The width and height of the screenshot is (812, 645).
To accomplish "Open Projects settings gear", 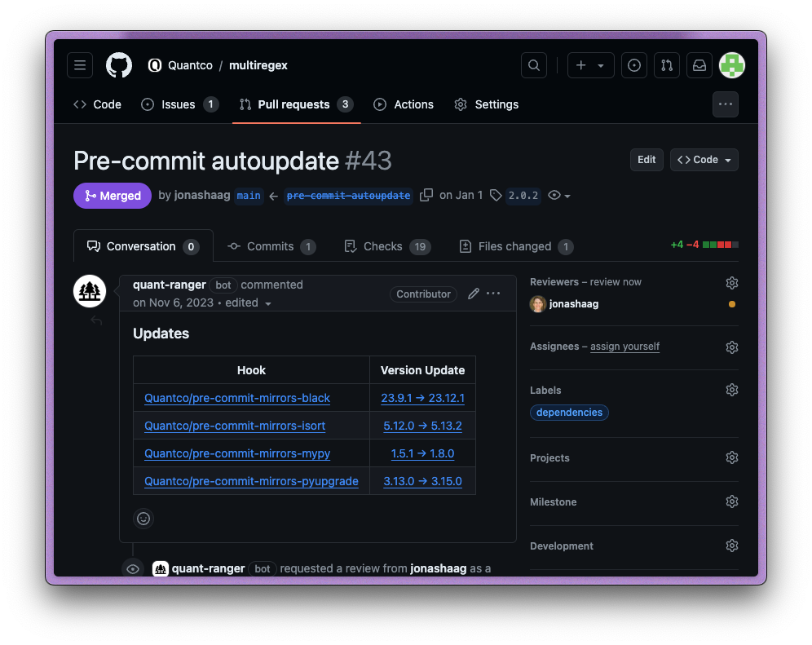I will [x=732, y=457].
